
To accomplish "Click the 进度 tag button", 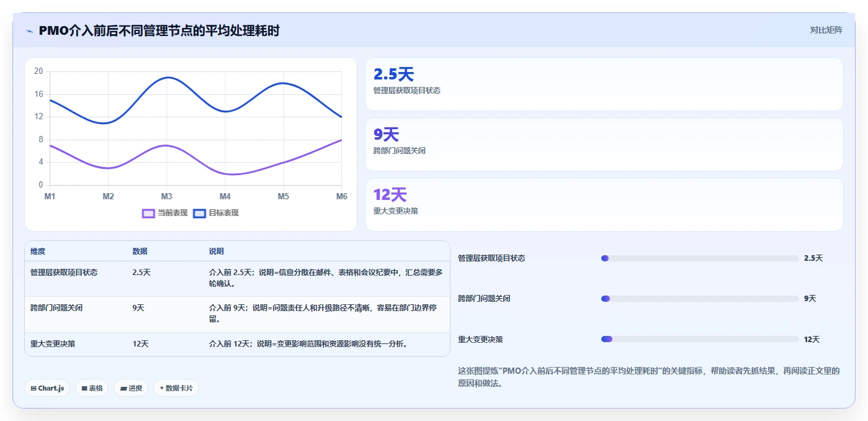I will [x=131, y=388].
